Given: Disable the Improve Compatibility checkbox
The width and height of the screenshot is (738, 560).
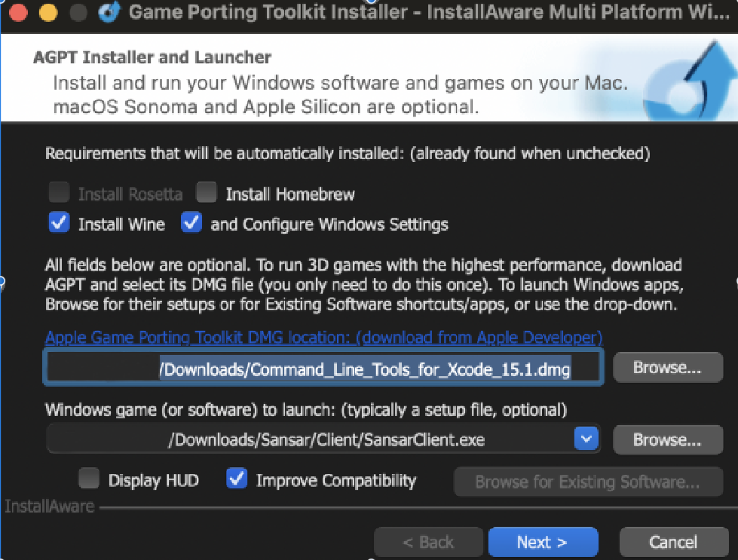Looking at the screenshot, I should 237,479.
